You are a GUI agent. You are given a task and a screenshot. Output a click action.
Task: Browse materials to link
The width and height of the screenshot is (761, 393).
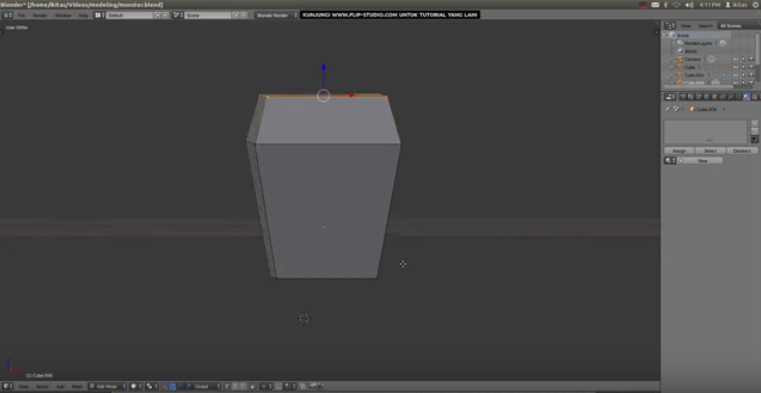670,160
